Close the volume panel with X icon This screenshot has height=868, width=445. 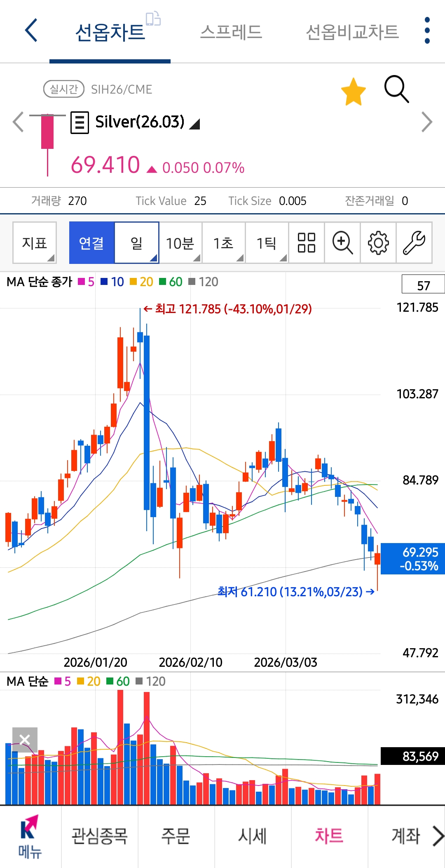(x=25, y=740)
